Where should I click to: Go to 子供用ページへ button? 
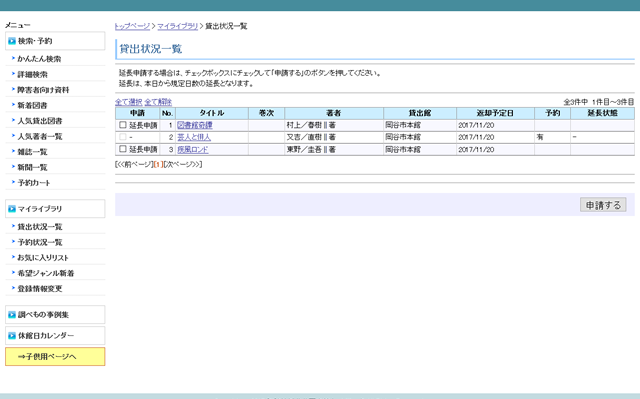(55, 357)
